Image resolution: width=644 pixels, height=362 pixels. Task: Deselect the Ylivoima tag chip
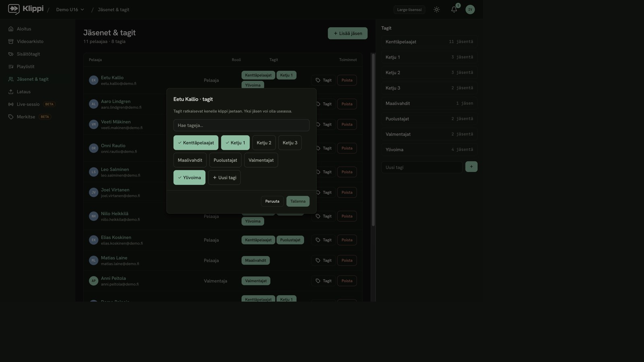(190, 178)
